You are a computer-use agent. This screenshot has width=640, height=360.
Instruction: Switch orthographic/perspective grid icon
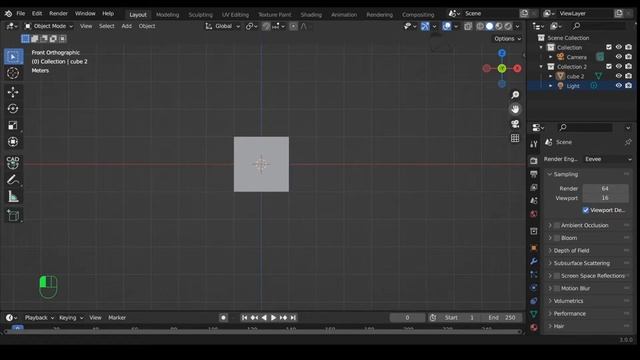[x=515, y=138]
